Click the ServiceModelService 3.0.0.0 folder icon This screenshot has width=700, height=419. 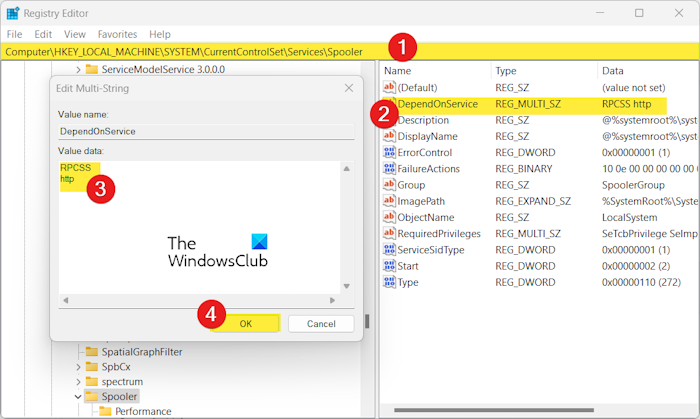tap(92, 69)
